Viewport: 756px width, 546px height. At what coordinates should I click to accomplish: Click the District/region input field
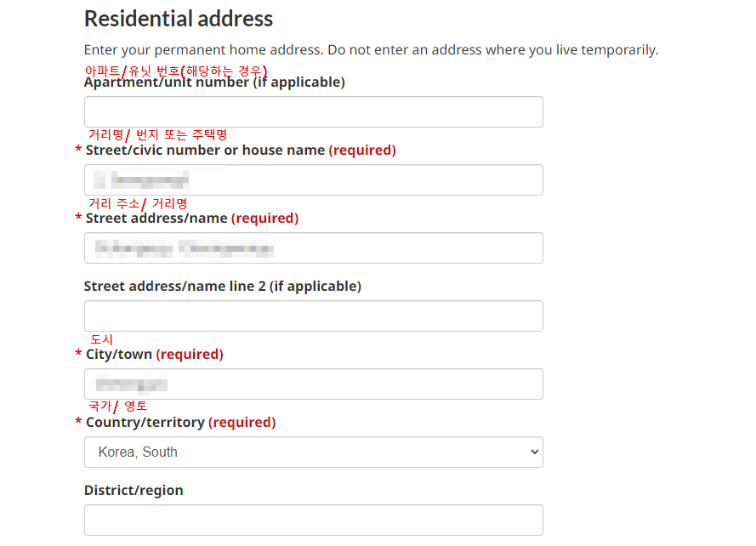pos(313,520)
